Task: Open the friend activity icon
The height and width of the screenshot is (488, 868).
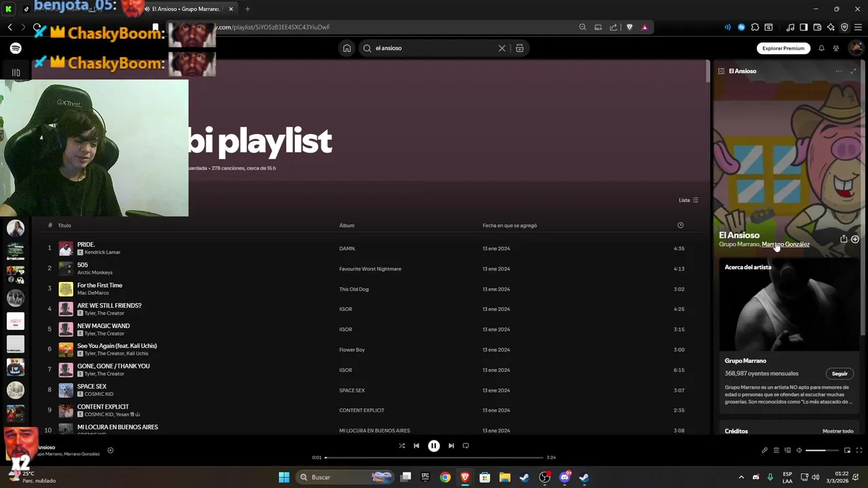Action: pos(836,48)
